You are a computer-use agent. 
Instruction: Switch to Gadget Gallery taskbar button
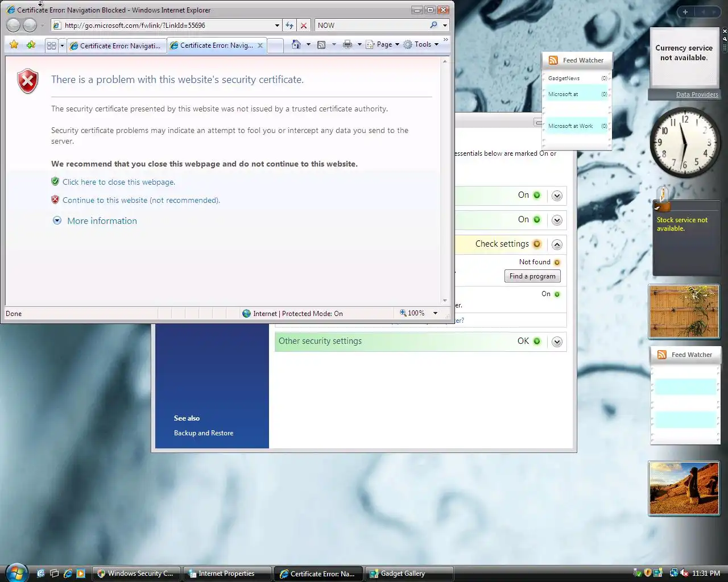(x=409, y=573)
